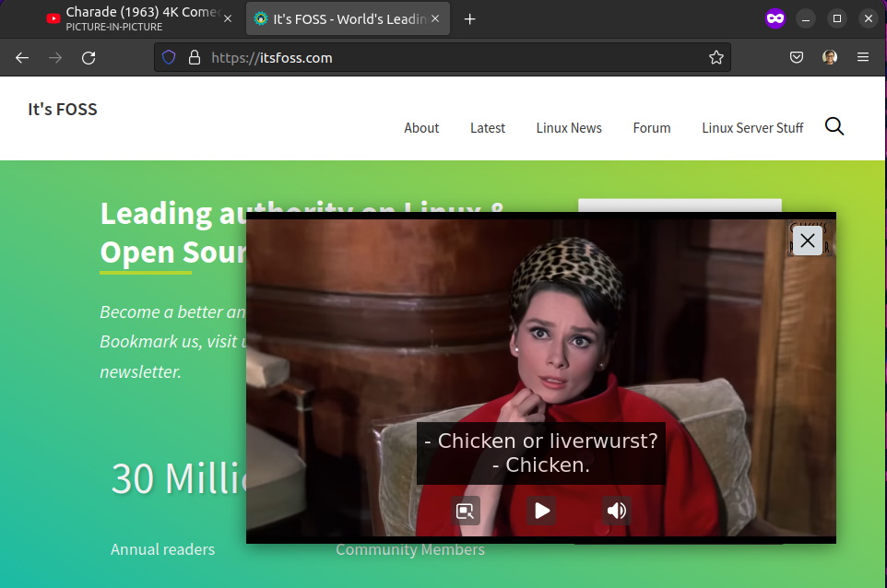Viewport: 887px width, 588px height.
Task: Open Firefox application menu
Action: [863, 57]
